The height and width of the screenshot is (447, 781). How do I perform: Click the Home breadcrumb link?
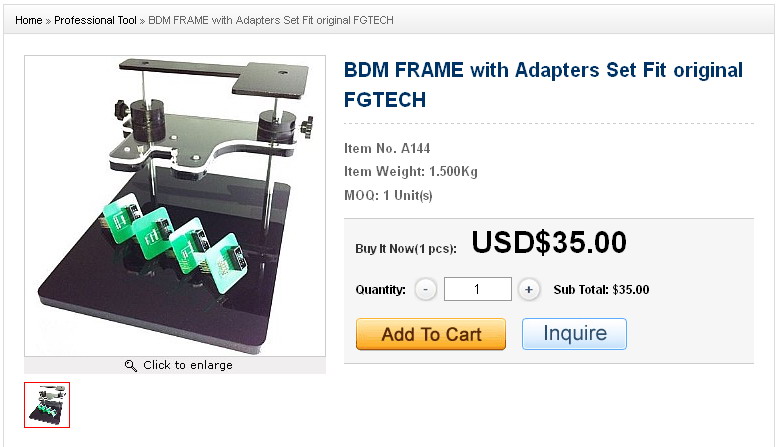(28, 20)
